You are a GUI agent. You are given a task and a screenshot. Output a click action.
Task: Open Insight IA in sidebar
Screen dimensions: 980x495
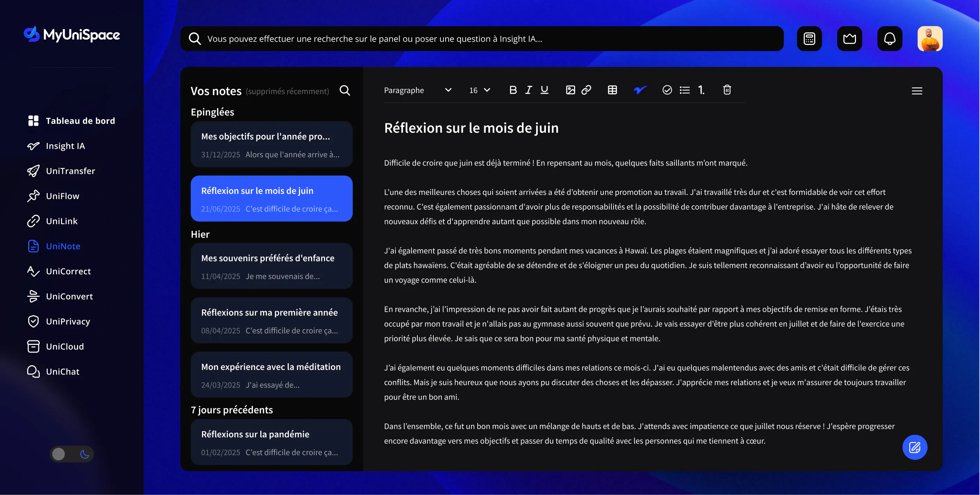[56, 146]
